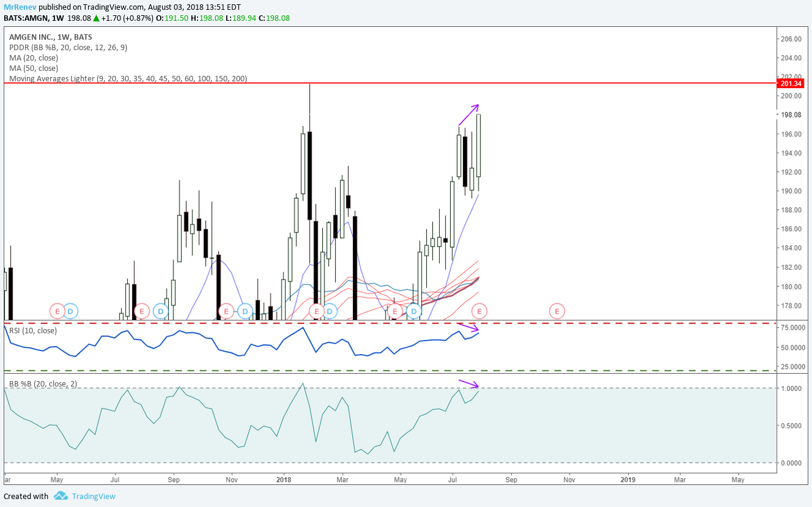Click the 0.0000 BB %B axis label
The image size is (812, 507).
[791, 462]
